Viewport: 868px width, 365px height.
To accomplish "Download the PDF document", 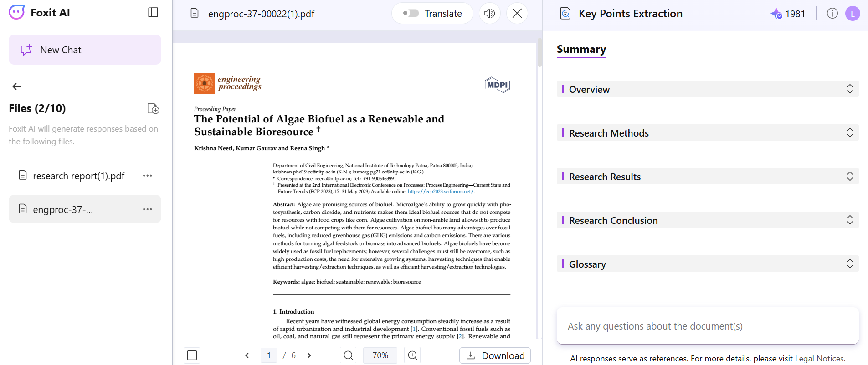I will (495, 355).
